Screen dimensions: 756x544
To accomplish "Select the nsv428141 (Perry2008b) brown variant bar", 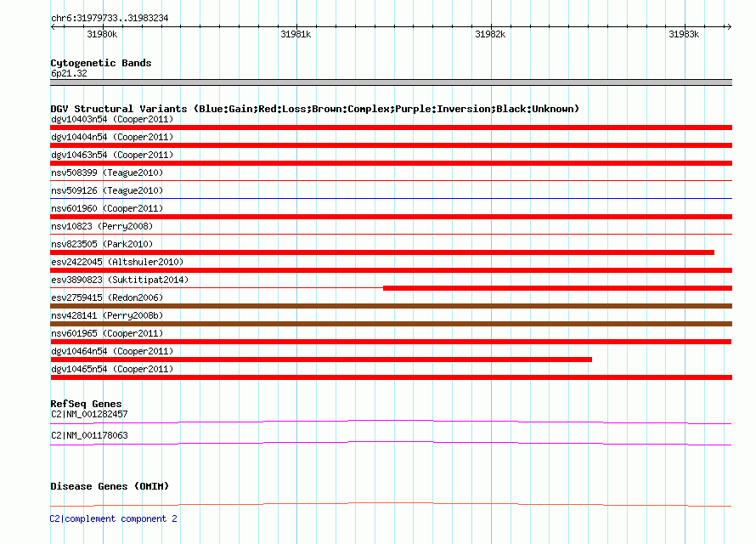I will pos(391,324).
